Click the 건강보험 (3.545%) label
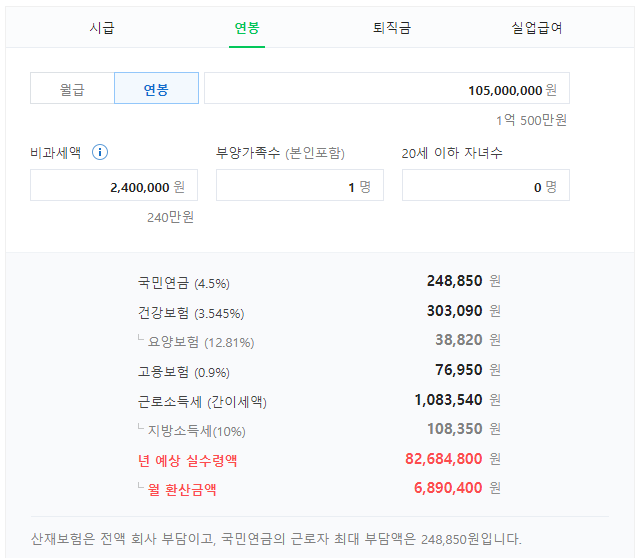 pyautogui.click(x=191, y=313)
